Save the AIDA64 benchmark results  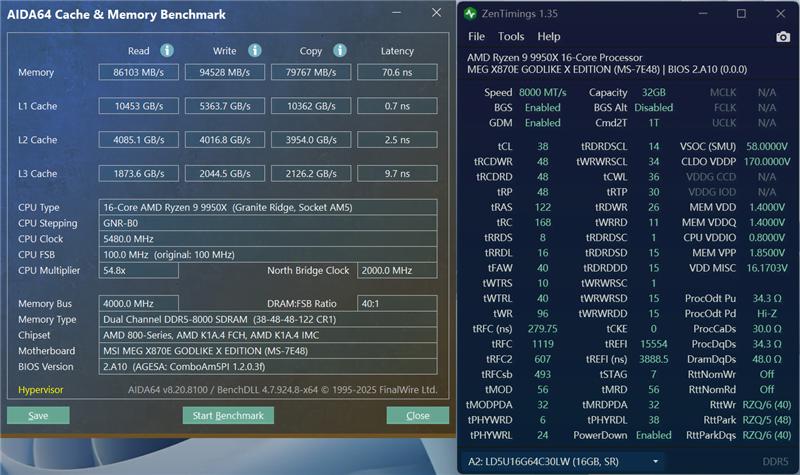pos(38,415)
